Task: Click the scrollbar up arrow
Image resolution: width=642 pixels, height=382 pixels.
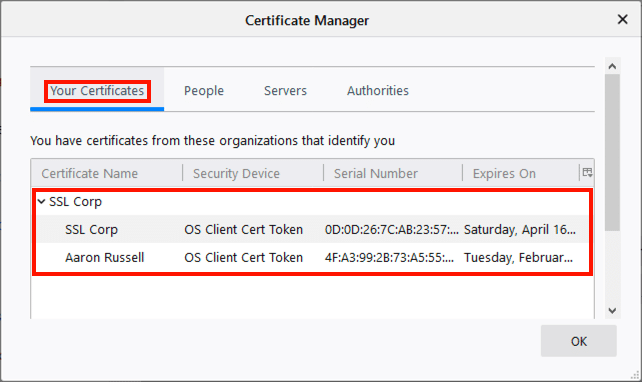Action: click(612, 66)
